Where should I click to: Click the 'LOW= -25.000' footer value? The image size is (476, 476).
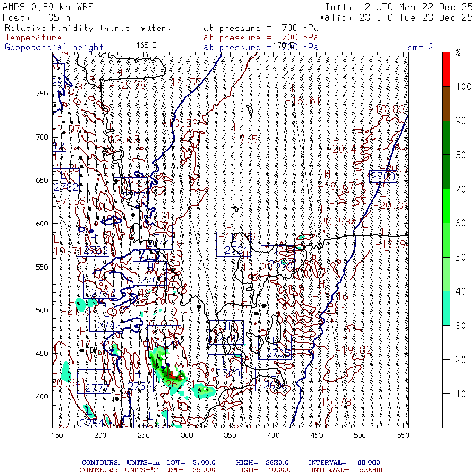coord(190,470)
